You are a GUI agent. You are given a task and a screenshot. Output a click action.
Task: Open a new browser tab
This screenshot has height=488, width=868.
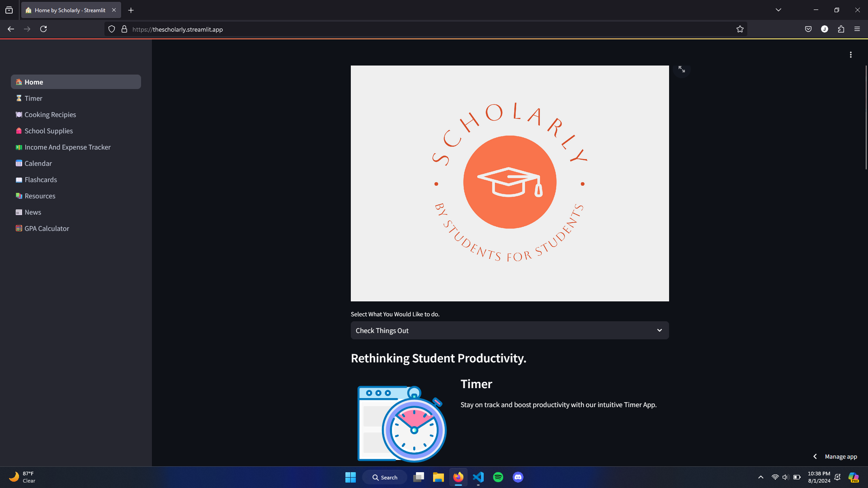tap(131, 10)
